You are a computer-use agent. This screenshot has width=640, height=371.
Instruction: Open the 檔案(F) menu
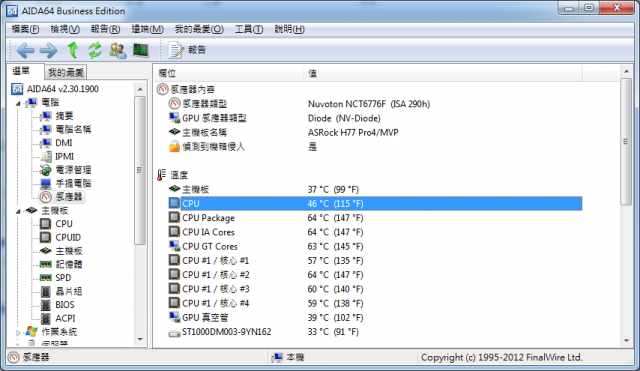[25, 29]
